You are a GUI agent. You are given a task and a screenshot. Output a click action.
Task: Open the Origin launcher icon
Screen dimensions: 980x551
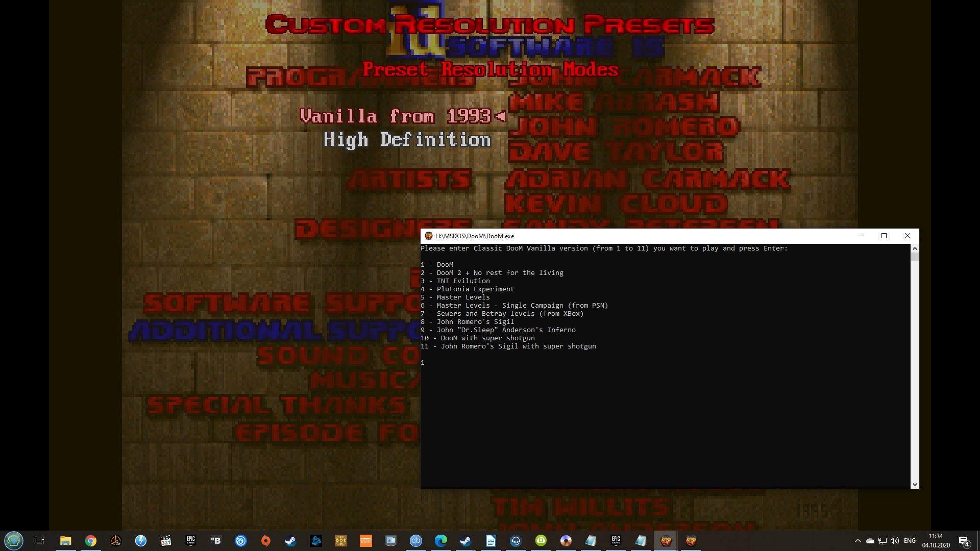coord(266,541)
